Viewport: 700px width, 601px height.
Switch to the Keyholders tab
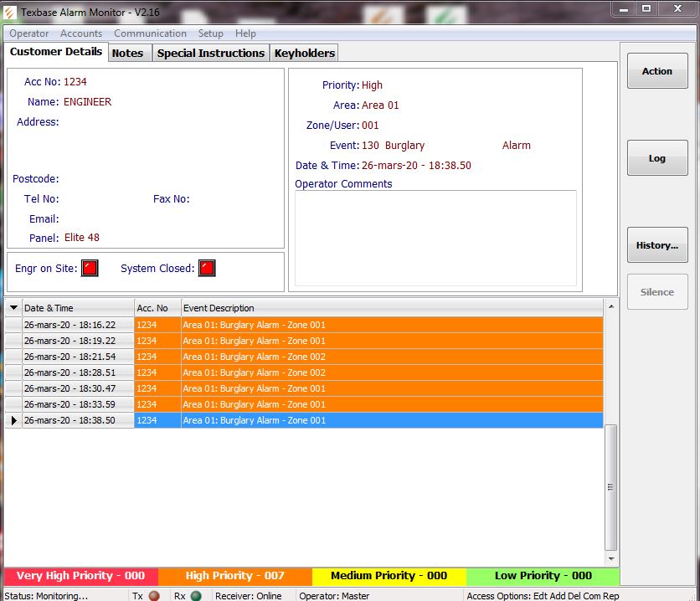pos(305,54)
